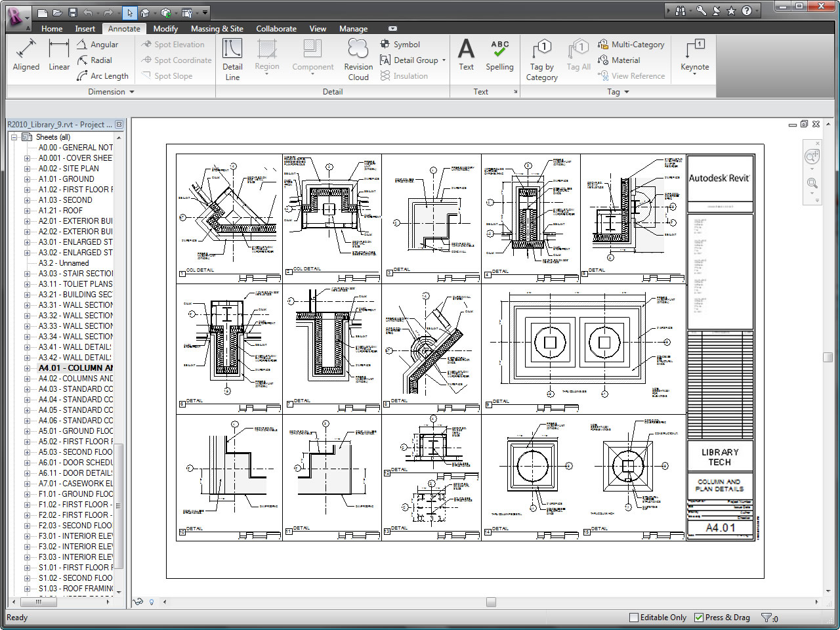Open the Customize Quick Access Toolbar dropdown

[205, 12]
